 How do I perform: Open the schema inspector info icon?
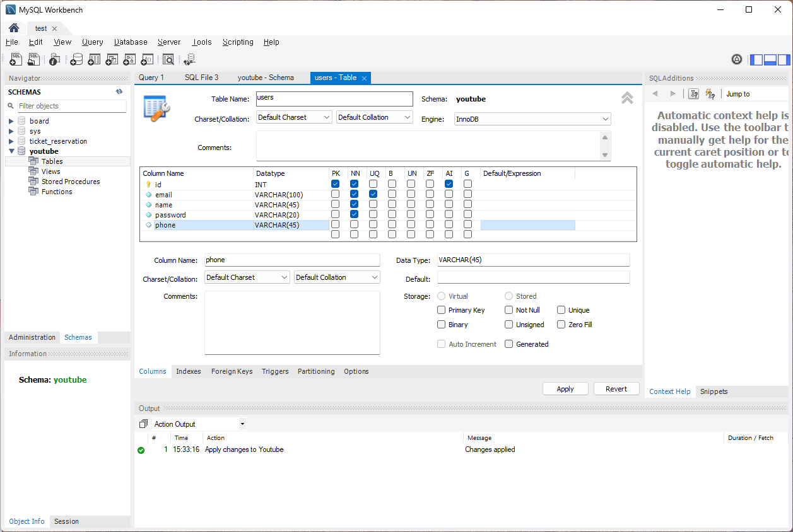tap(55, 60)
